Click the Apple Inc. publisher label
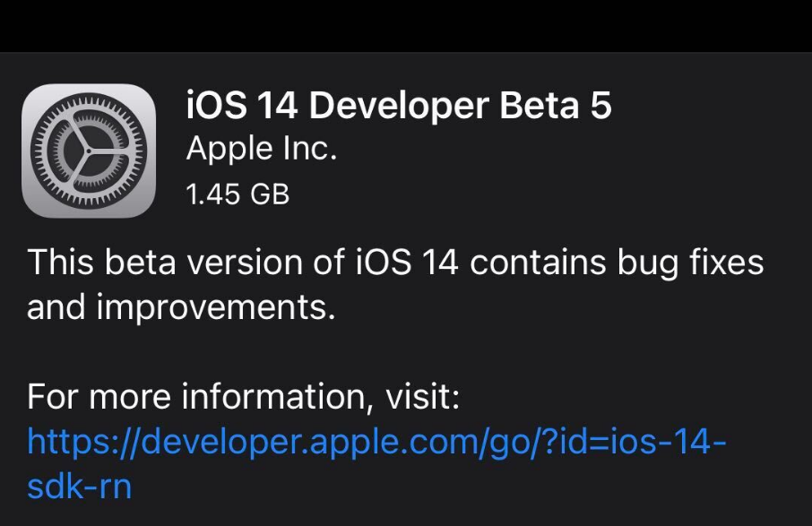 point(261,149)
